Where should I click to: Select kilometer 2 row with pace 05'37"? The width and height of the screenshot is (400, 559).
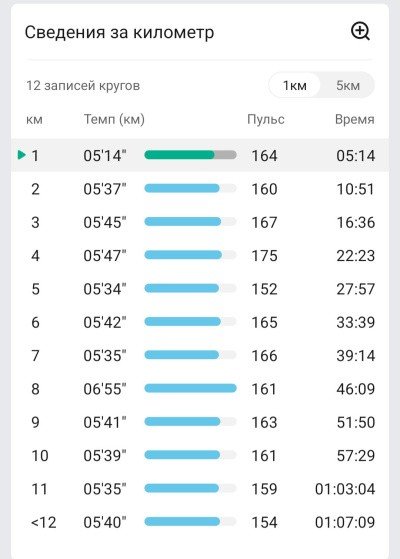(200, 189)
